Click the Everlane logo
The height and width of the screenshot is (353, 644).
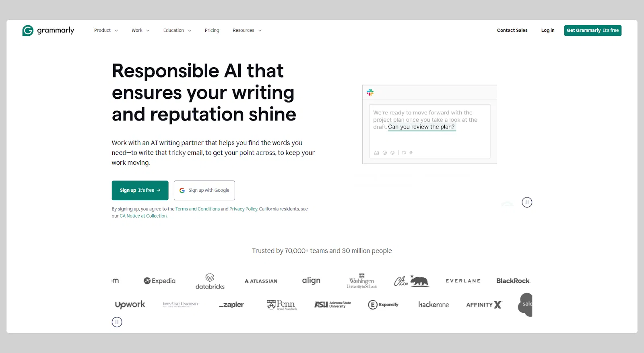(x=463, y=281)
